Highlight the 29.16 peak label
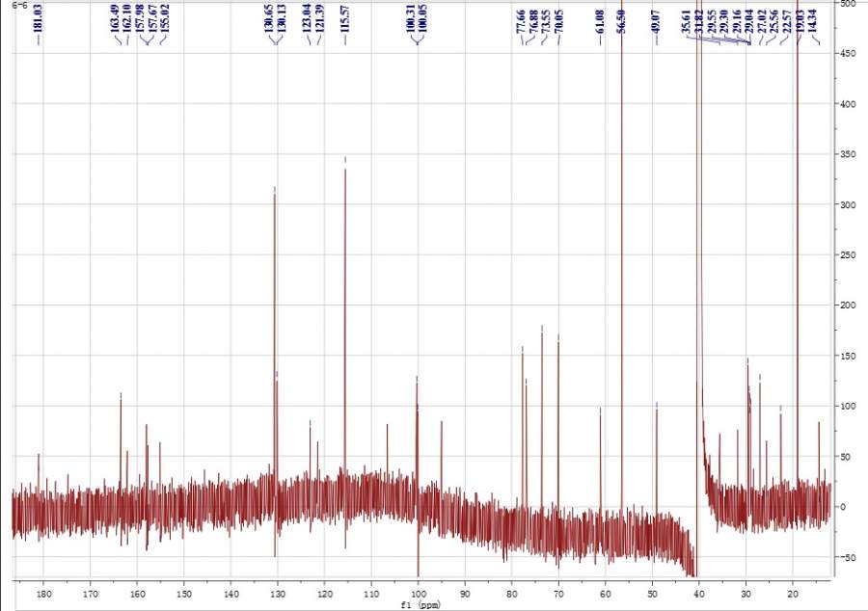 737,21
